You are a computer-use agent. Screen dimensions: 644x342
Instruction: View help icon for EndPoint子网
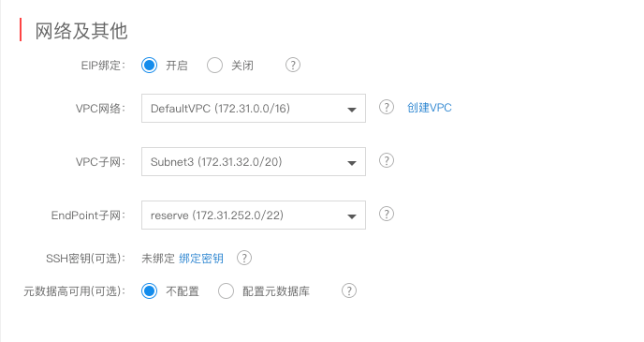387,215
